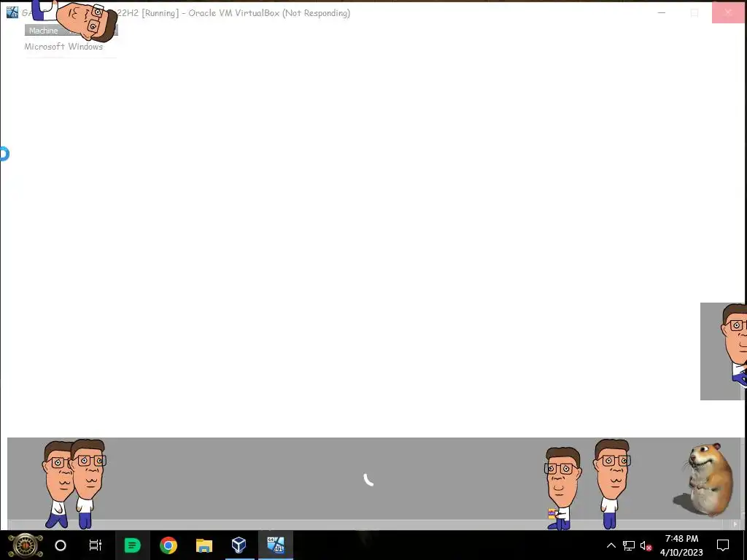
Task: Open Task View on the taskbar
Action: click(x=96, y=545)
